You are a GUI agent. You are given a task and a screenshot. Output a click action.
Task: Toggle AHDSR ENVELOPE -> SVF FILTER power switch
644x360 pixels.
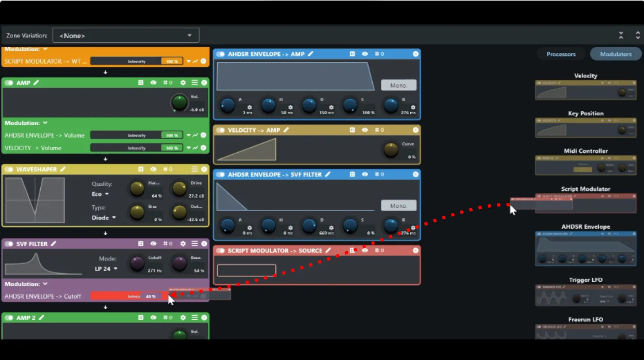[220, 174]
